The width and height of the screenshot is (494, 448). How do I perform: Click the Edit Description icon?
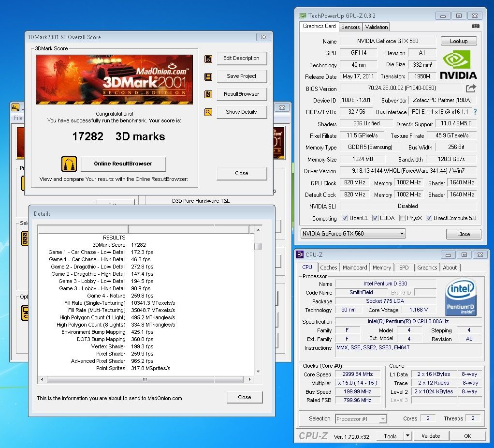coord(208,59)
